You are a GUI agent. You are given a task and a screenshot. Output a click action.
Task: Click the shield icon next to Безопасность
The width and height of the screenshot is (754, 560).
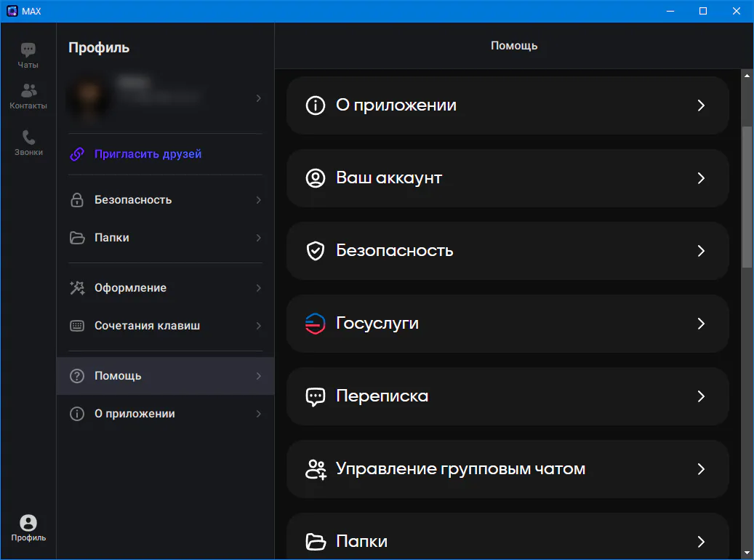coord(315,251)
